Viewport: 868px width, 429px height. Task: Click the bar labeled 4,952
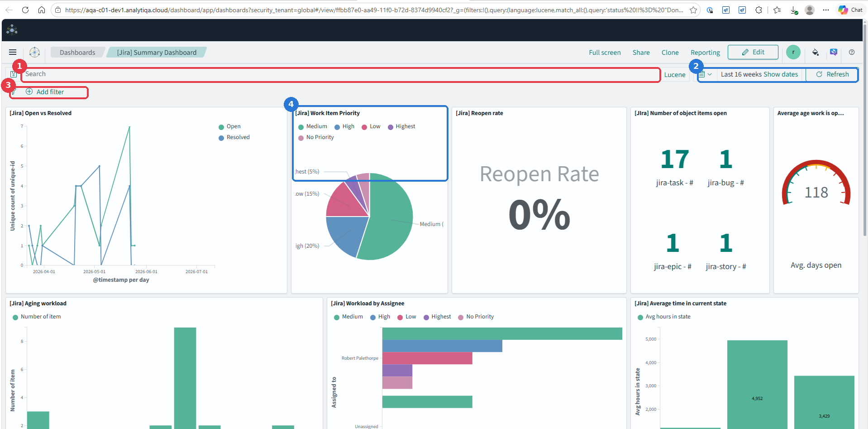coord(757,384)
